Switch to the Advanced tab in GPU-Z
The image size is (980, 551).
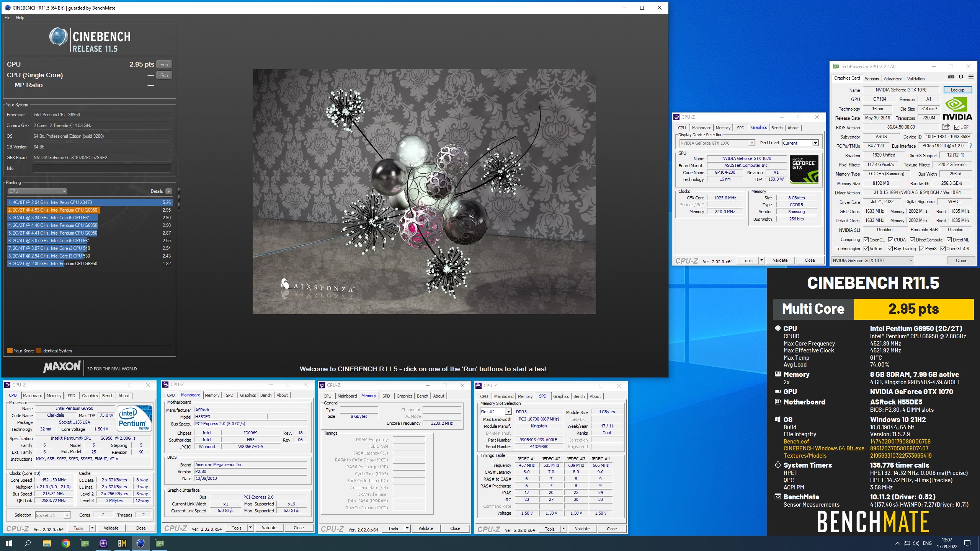point(893,78)
